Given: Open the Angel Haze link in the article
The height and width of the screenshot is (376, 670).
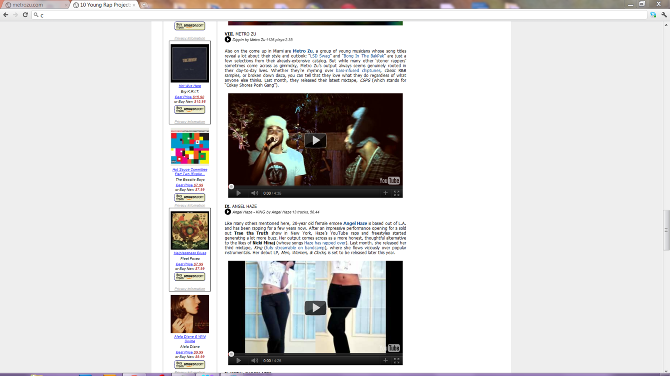Looking at the screenshot, I should 355,223.
